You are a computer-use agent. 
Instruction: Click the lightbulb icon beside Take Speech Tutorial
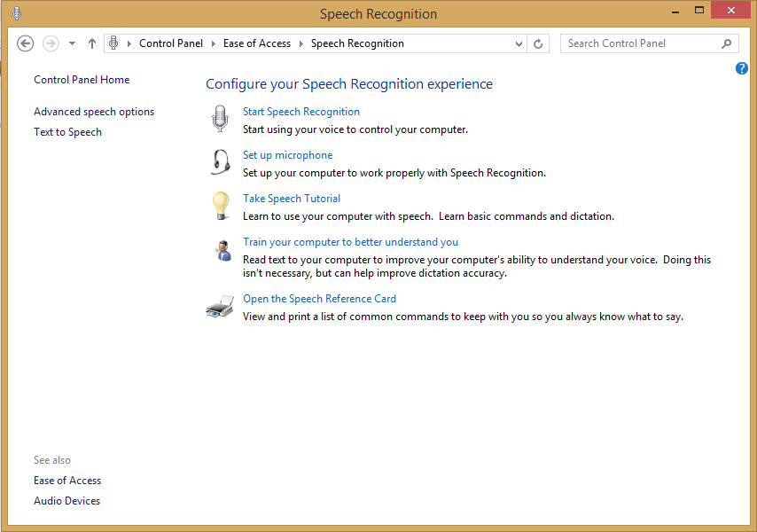pos(221,206)
